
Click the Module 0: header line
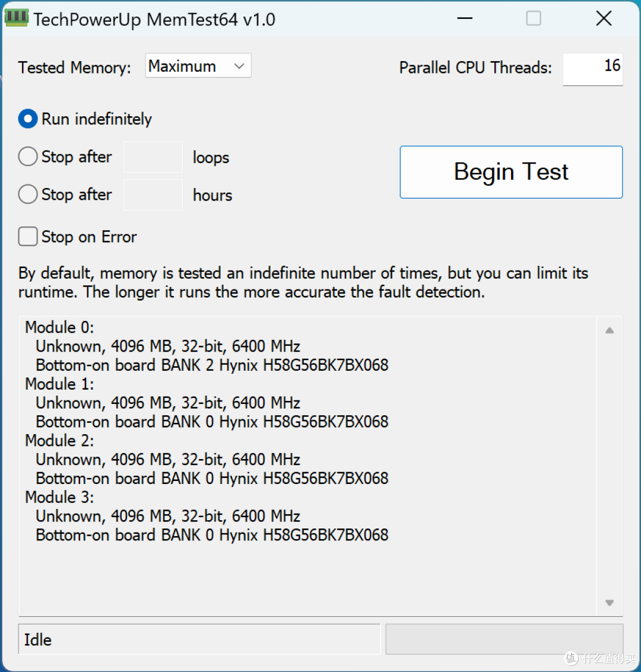(x=59, y=327)
